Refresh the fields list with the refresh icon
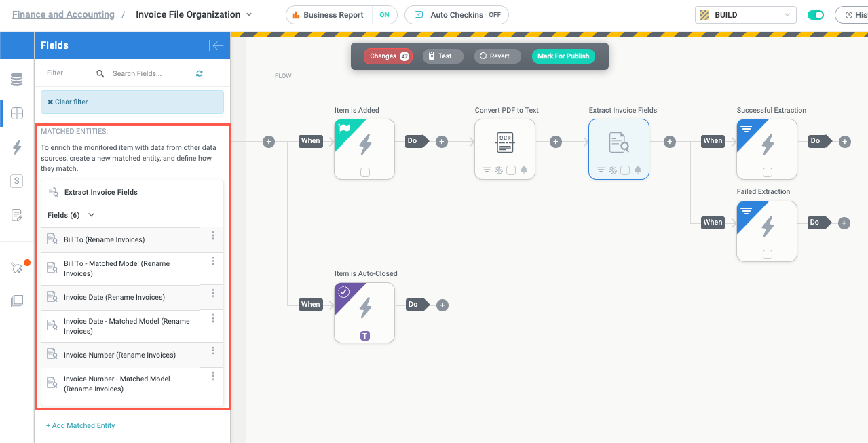 pos(199,73)
